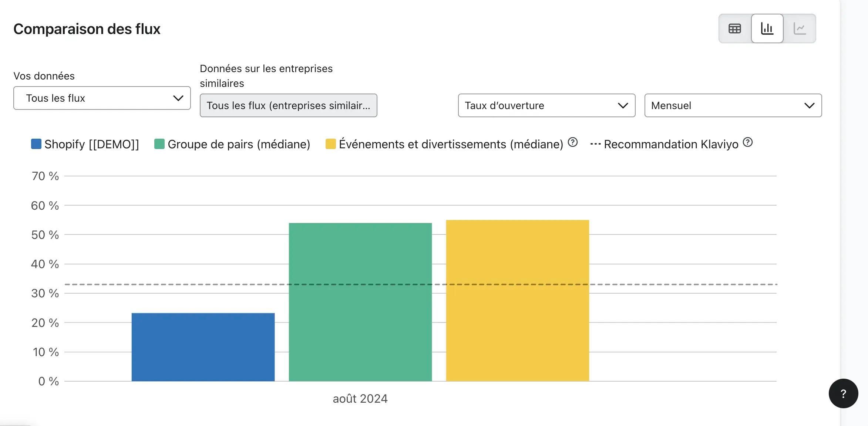The image size is (868, 426).
Task: Switch to line chart view icon
Action: pos(800,28)
